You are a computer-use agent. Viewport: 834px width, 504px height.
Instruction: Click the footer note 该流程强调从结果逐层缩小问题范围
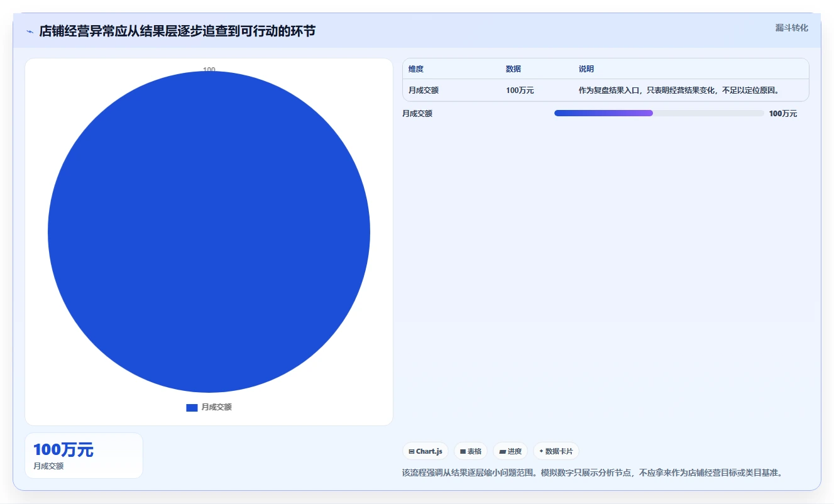[592, 473]
